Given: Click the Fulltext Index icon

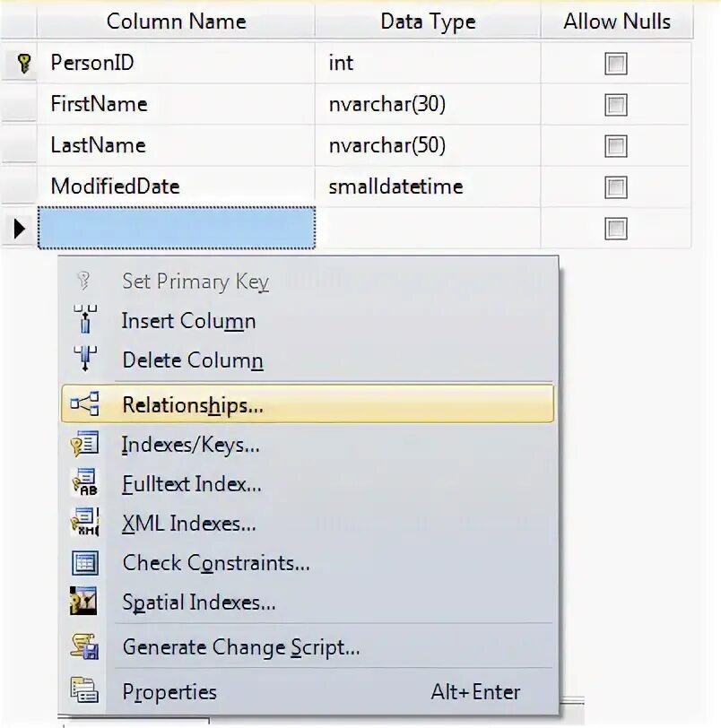Looking at the screenshot, I should (x=84, y=484).
